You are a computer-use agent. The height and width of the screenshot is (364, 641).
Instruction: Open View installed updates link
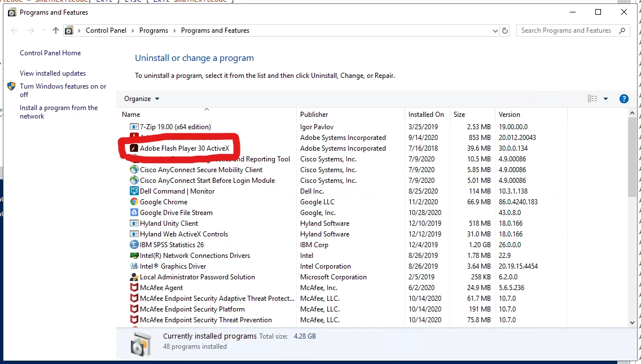(52, 73)
